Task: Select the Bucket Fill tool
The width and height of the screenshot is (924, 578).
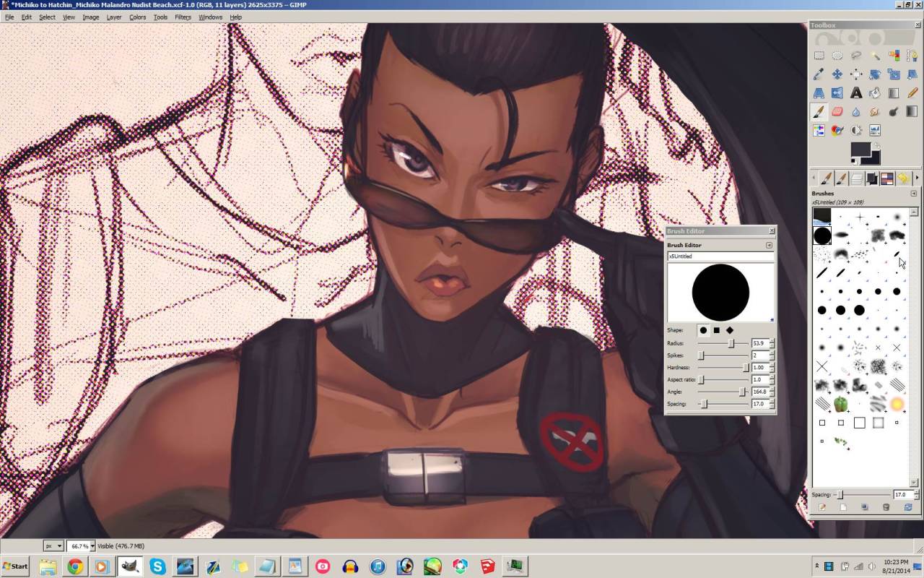Action: [x=875, y=92]
